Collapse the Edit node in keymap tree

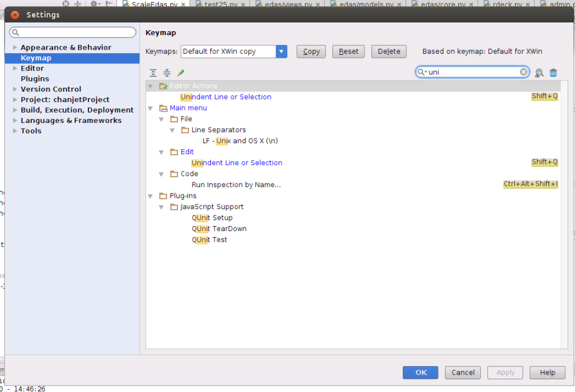[x=161, y=152]
